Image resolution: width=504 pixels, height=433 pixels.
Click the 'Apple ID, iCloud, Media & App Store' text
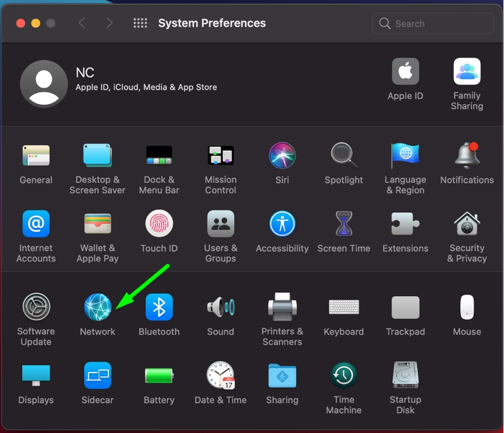point(146,88)
